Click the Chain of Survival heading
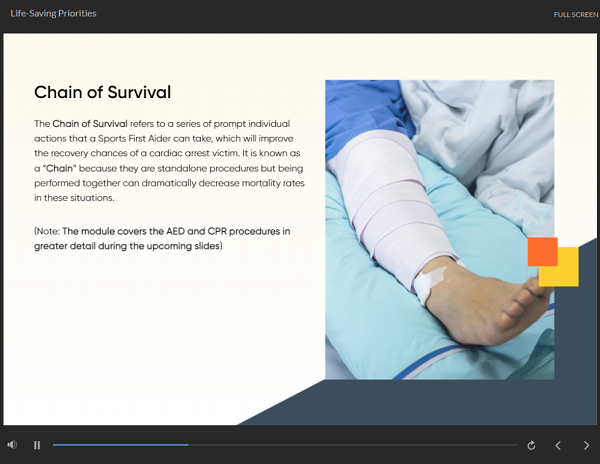The height and width of the screenshot is (464, 600). pyautogui.click(x=102, y=92)
